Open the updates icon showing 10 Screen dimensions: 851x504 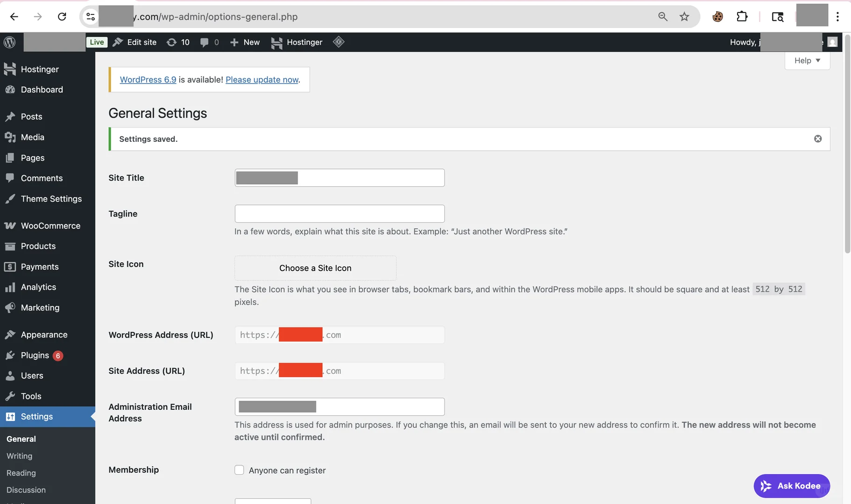[178, 42]
